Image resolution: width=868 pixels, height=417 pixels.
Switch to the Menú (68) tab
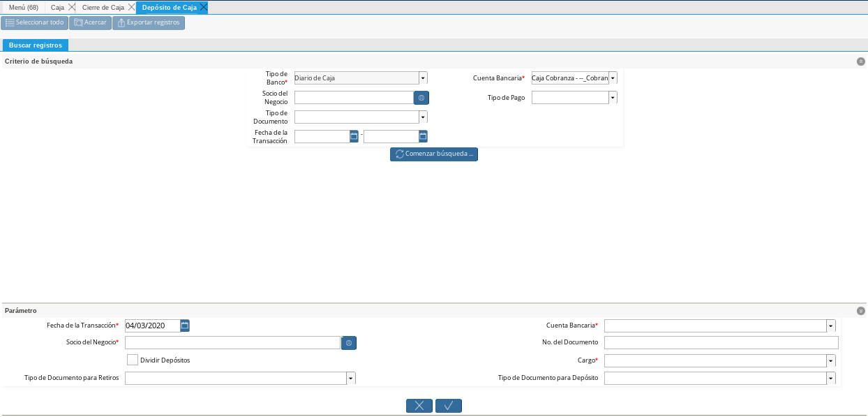(23, 7)
